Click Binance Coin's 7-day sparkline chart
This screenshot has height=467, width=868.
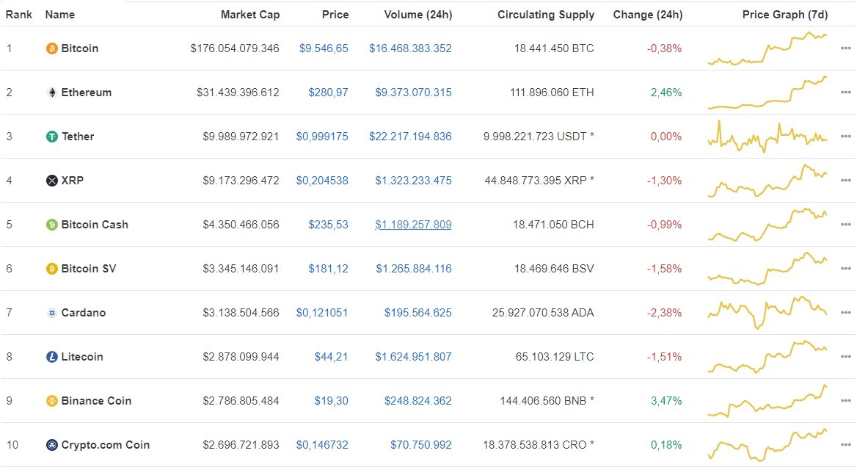(767, 401)
